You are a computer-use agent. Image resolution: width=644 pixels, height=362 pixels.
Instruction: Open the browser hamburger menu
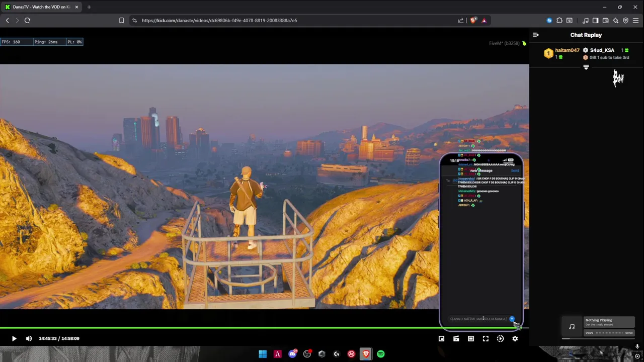(x=636, y=21)
